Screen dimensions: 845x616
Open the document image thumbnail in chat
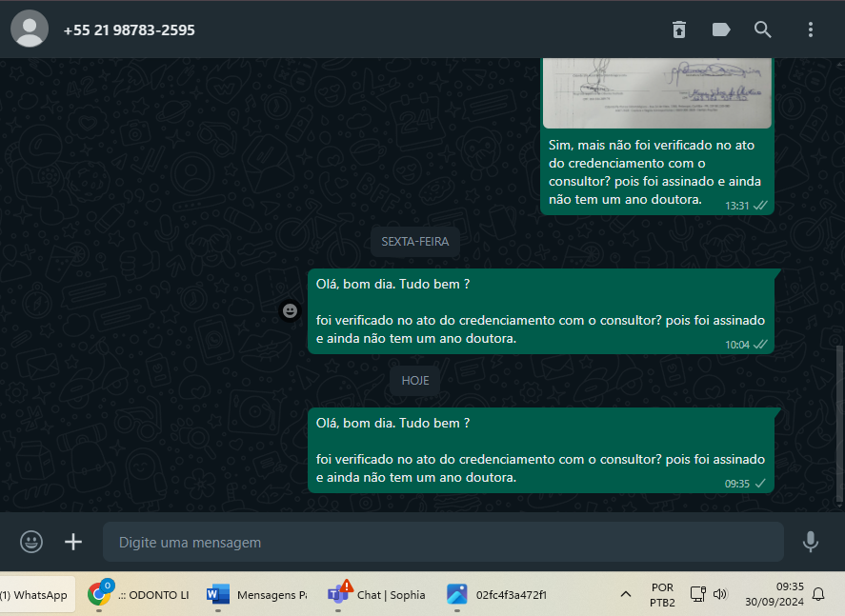[x=656, y=92]
